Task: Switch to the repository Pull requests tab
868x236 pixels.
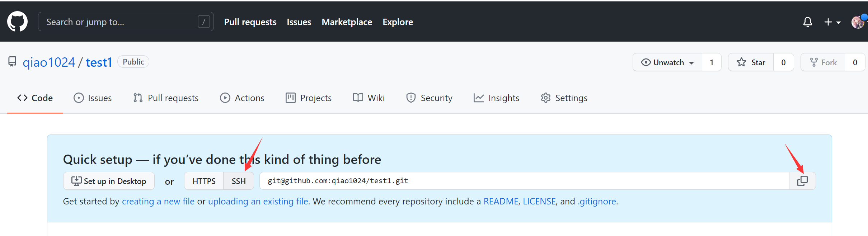Action: pos(166,98)
